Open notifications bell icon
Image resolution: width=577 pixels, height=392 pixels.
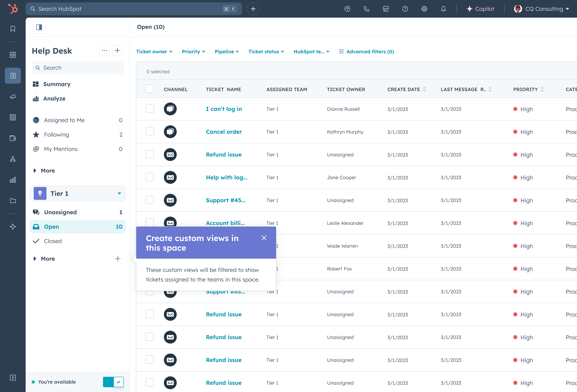pyautogui.click(x=443, y=9)
